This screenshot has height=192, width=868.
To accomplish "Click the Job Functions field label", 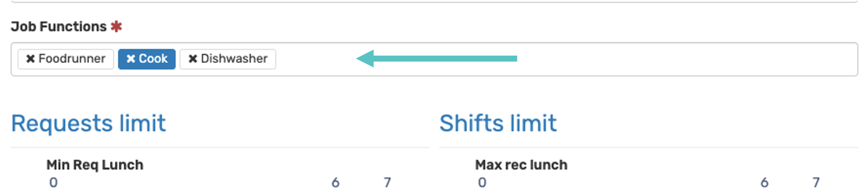I will pyautogui.click(x=59, y=27).
